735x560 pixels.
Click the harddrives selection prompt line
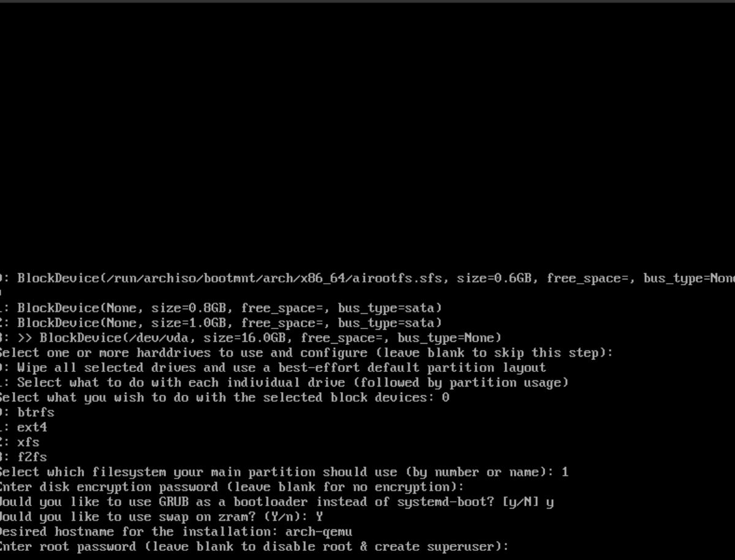point(306,353)
